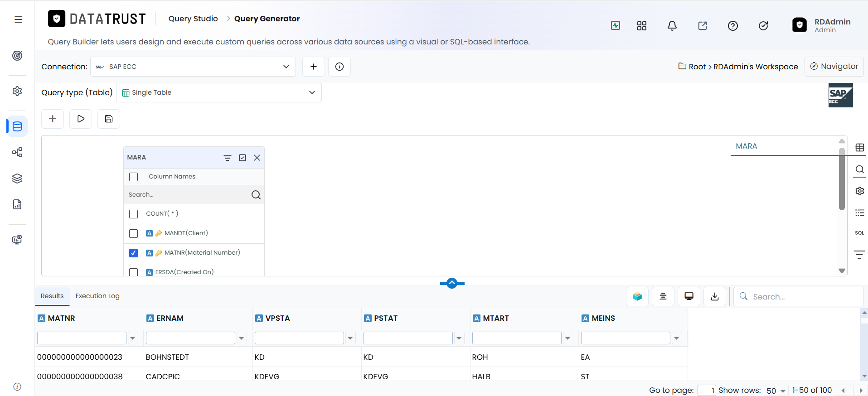Select the MARA tab in right panel
The image size is (868, 396).
pyautogui.click(x=747, y=146)
